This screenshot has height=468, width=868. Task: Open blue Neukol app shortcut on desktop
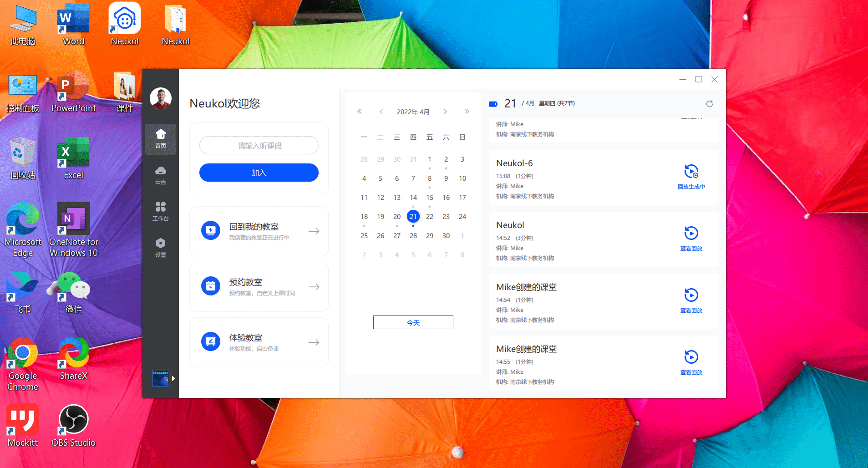tap(124, 24)
